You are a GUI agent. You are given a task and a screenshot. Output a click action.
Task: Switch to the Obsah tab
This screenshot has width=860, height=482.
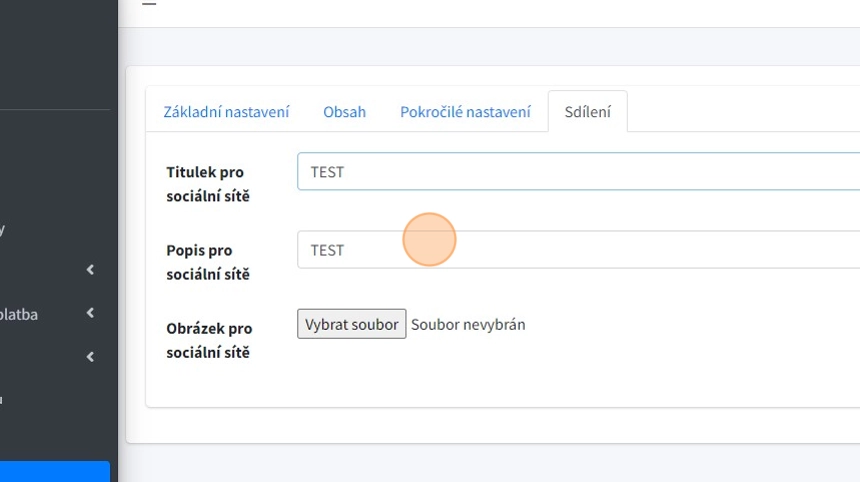pos(344,112)
